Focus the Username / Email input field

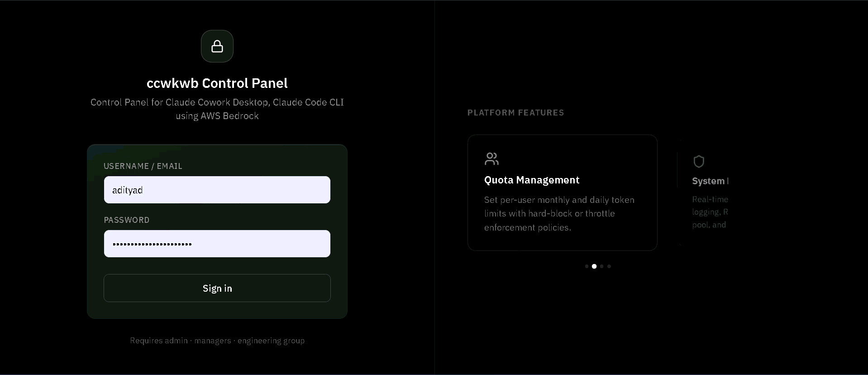point(217,190)
